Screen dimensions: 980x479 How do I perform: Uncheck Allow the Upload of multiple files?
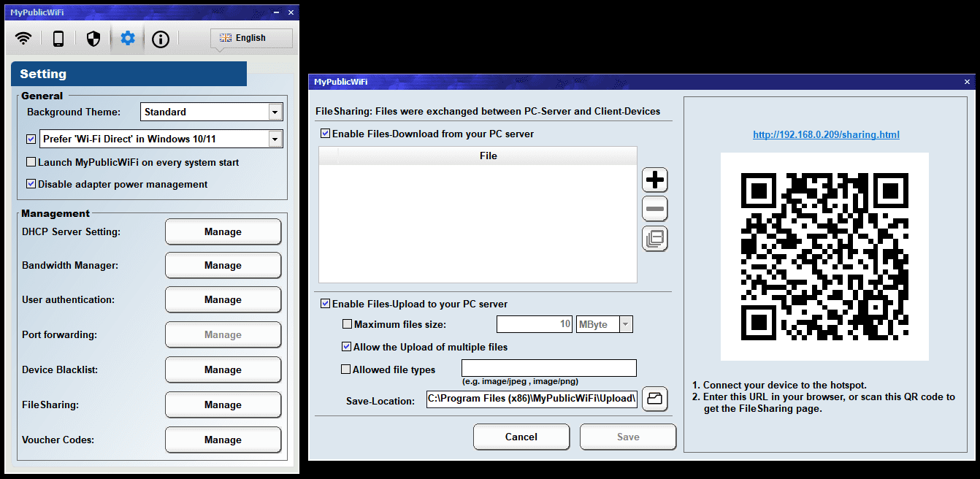[x=347, y=347]
